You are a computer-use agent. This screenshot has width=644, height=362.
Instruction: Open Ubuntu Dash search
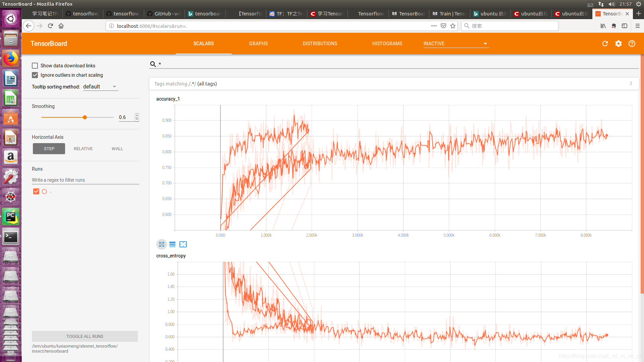11,19
